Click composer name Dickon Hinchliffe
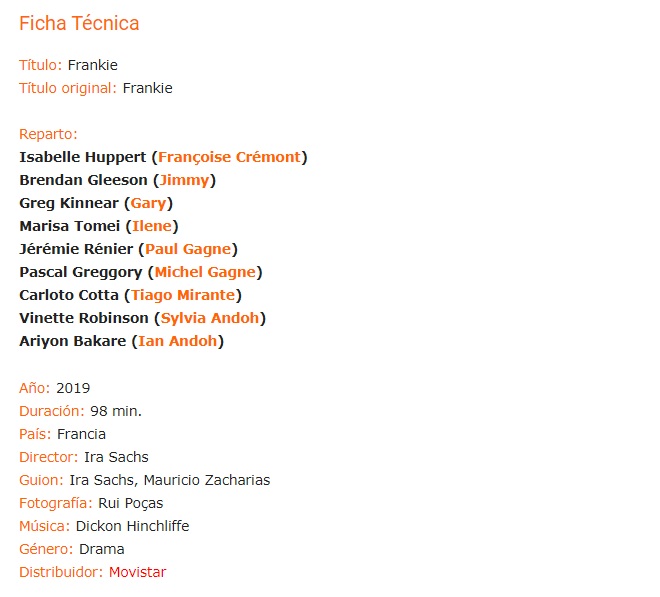660x597 pixels. coord(132,526)
